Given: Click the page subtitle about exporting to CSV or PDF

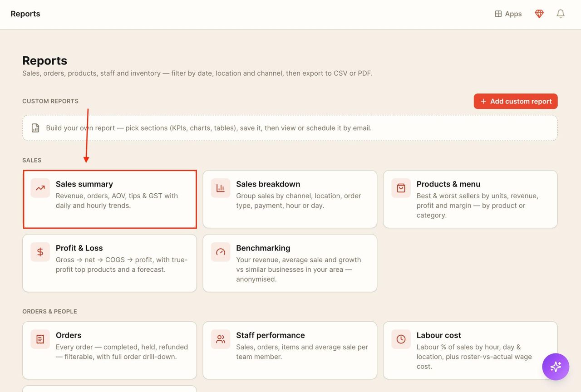Looking at the screenshot, I should tap(197, 73).
